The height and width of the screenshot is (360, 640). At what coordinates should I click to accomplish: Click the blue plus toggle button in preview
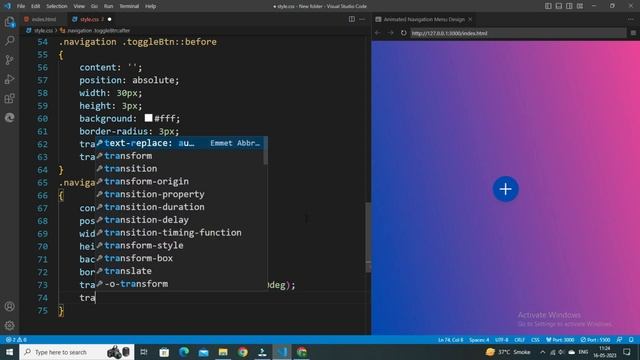coord(505,189)
